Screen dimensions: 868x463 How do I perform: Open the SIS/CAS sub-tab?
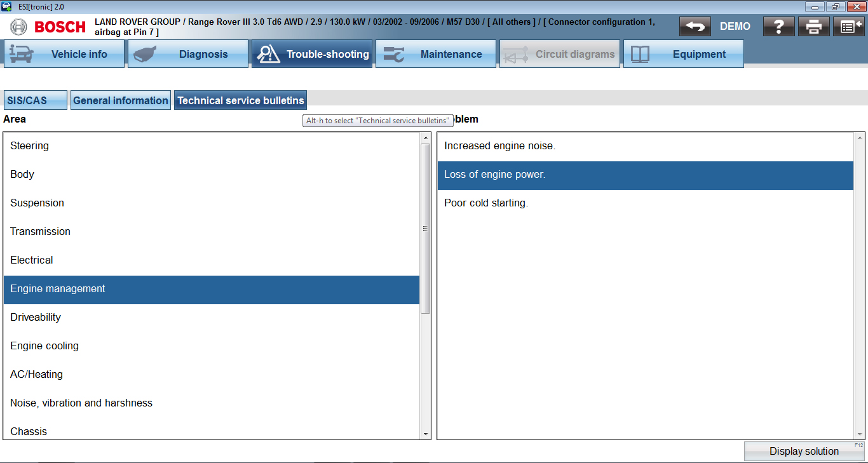pos(35,100)
